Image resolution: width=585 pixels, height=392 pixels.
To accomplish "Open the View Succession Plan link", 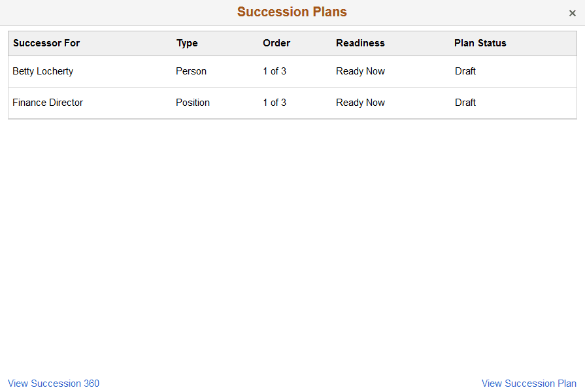I will click(529, 384).
